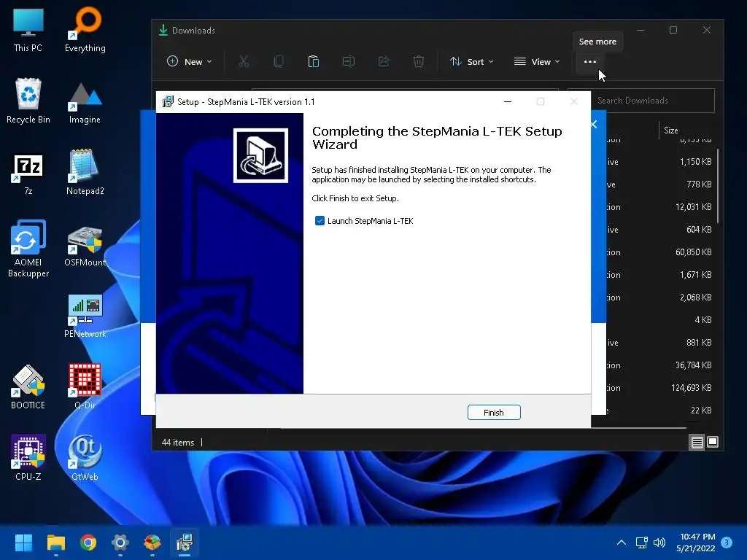Click the 1,150 KB file size entry

[695, 162]
